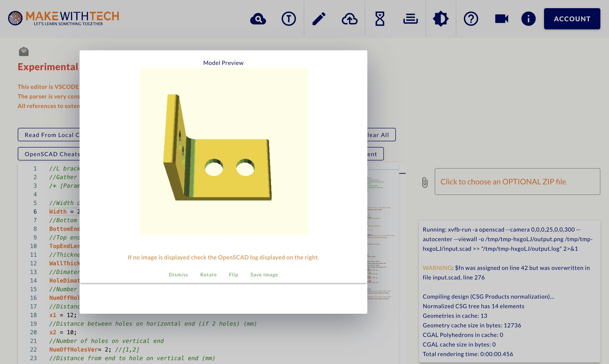This screenshot has height=364, width=609.
Task: Click 'Model Preview' dialog title
Action: point(223,63)
